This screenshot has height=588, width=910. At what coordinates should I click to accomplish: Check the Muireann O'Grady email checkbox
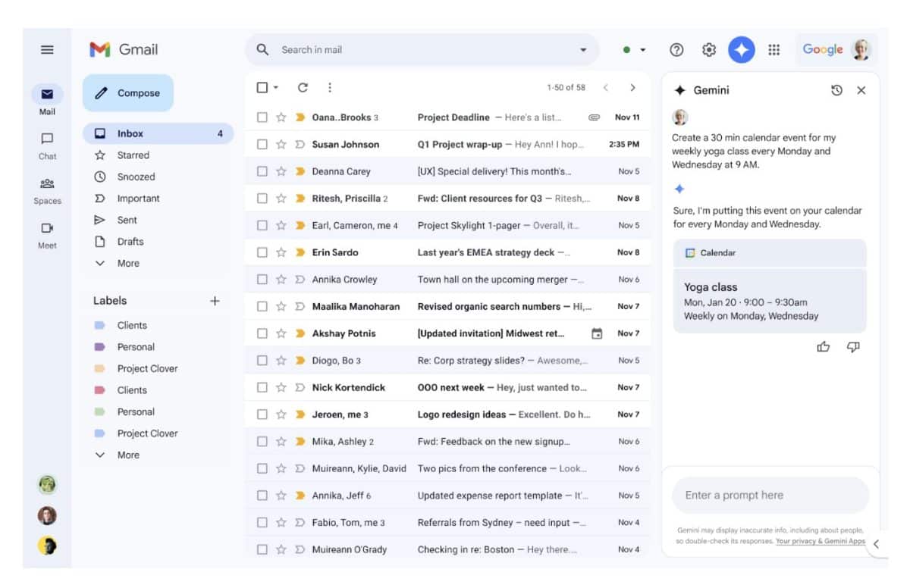tap(262, 549)
